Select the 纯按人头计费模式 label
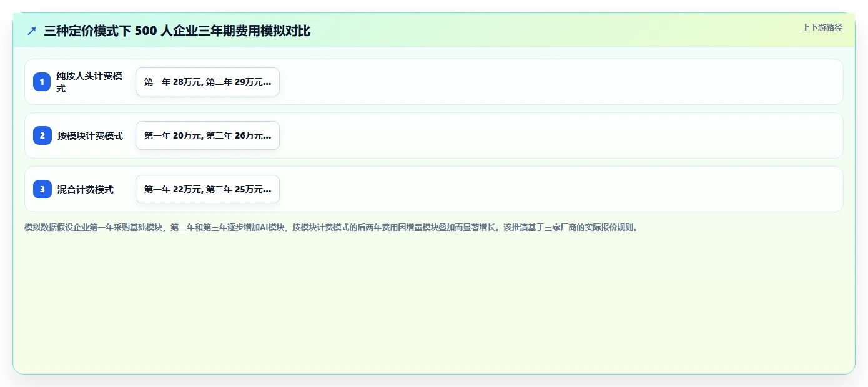 pyautogui.click(x=89, y=82)
